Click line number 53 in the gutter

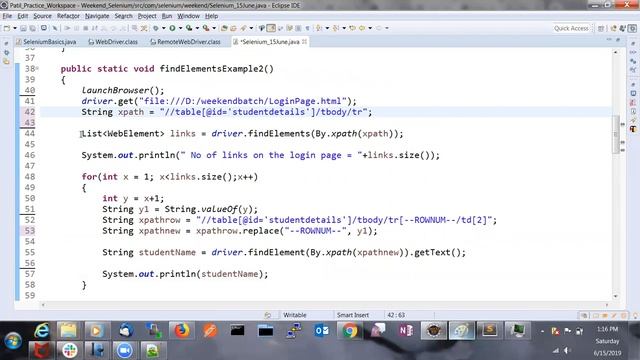point(29,231)
